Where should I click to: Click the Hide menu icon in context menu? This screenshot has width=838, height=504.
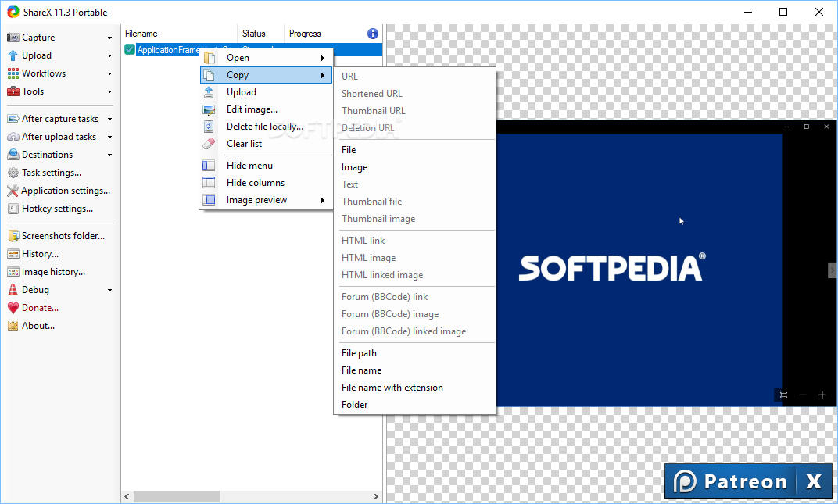(209, 166)
